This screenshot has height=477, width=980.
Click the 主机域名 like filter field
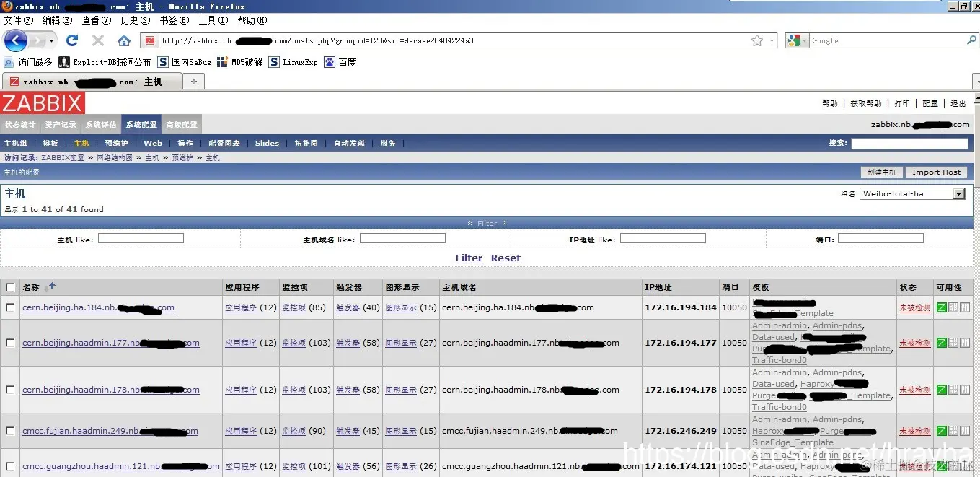pos(402,238)
